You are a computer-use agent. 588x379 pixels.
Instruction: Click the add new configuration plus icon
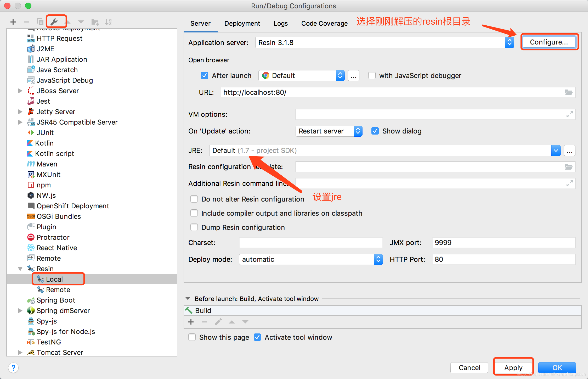(x=13, y=22)
